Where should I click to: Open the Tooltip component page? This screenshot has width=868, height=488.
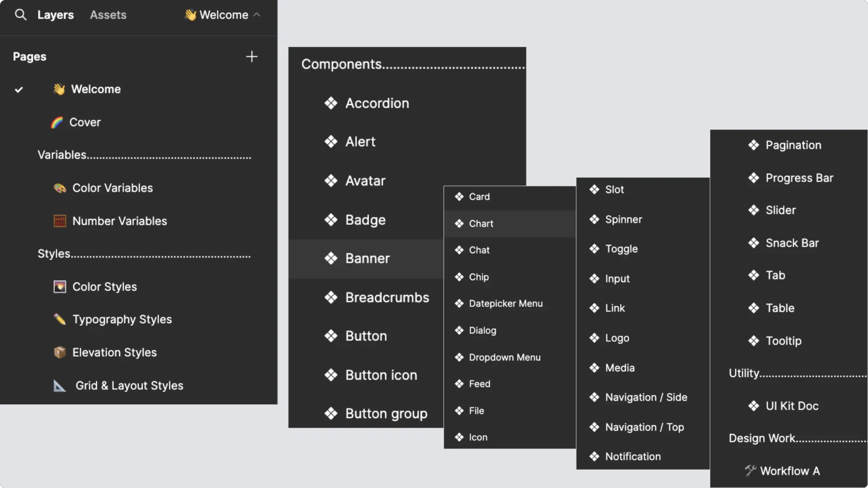point(783,341)
